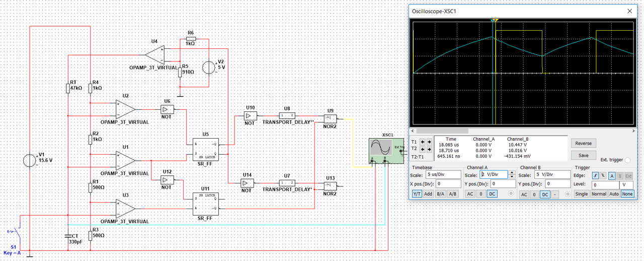Click the Ext. trigger terminal circle
Image resolution: width=644 pixels, height=261 pixels.
[627, 160]
